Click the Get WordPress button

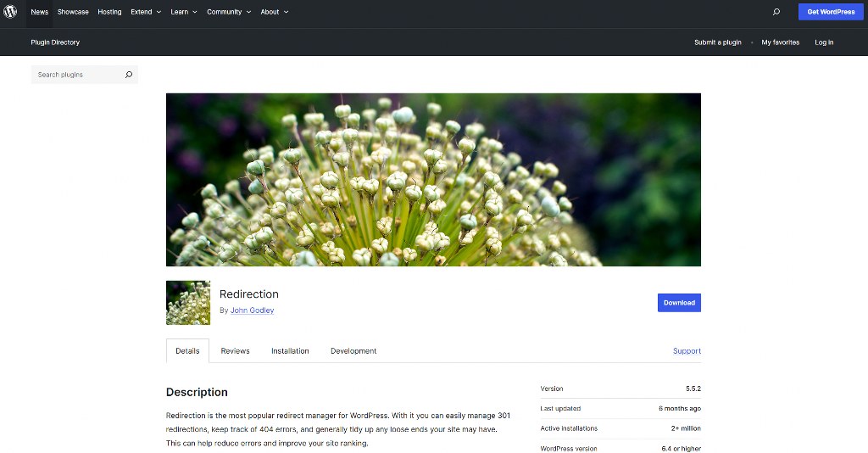(x=831, y=12)
